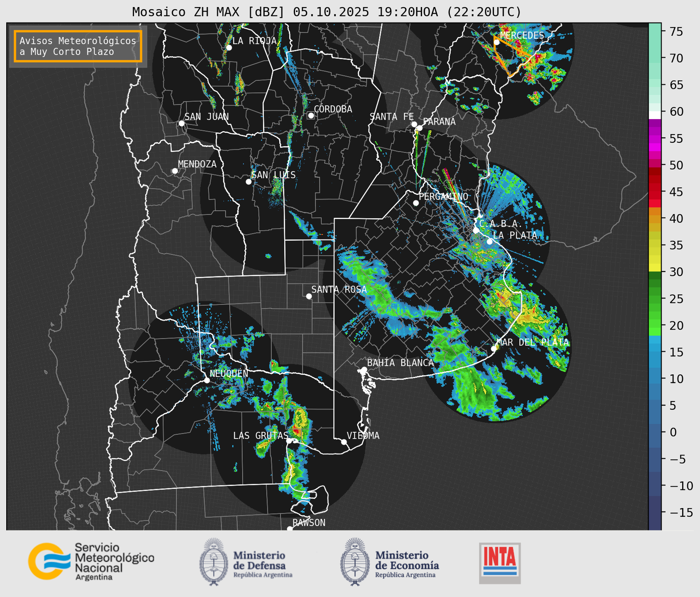
Task: Click the 'NEUQUÉN' label text
Action: tap(229, 373)
